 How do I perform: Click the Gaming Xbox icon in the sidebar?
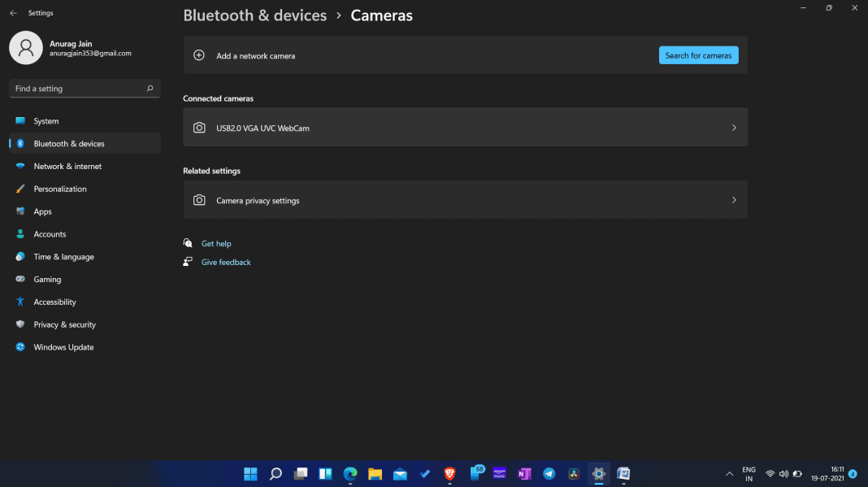point(20,279)
